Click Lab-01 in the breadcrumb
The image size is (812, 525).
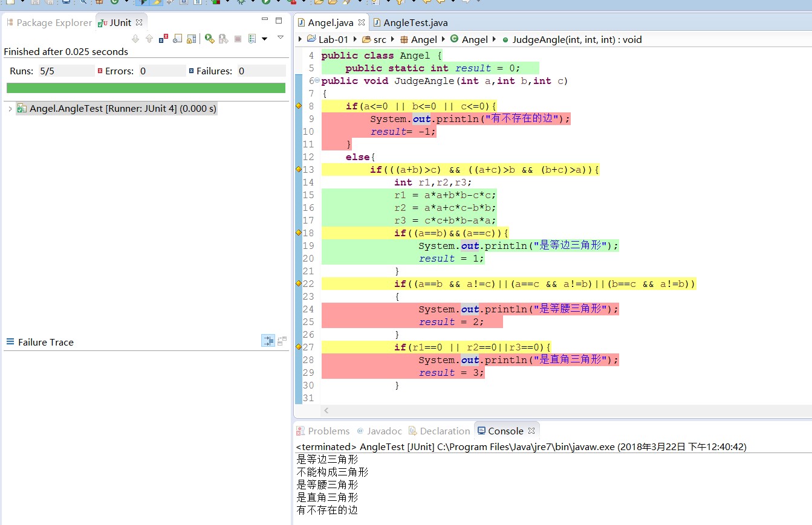[333, 39]
